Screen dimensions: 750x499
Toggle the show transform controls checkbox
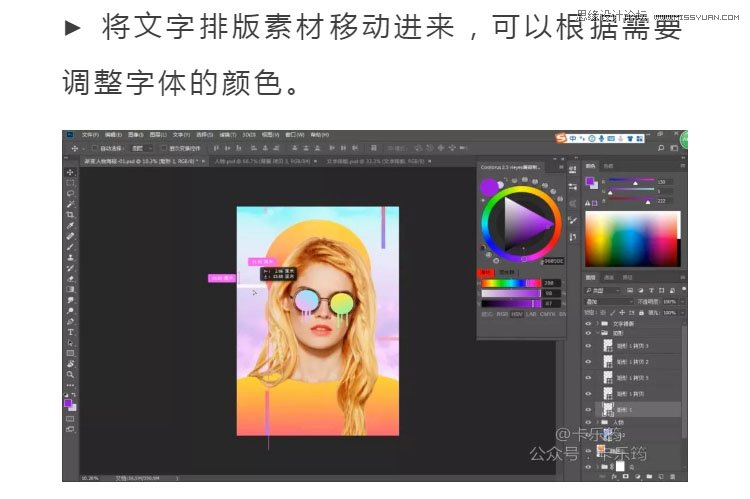[x=164, y=148]
